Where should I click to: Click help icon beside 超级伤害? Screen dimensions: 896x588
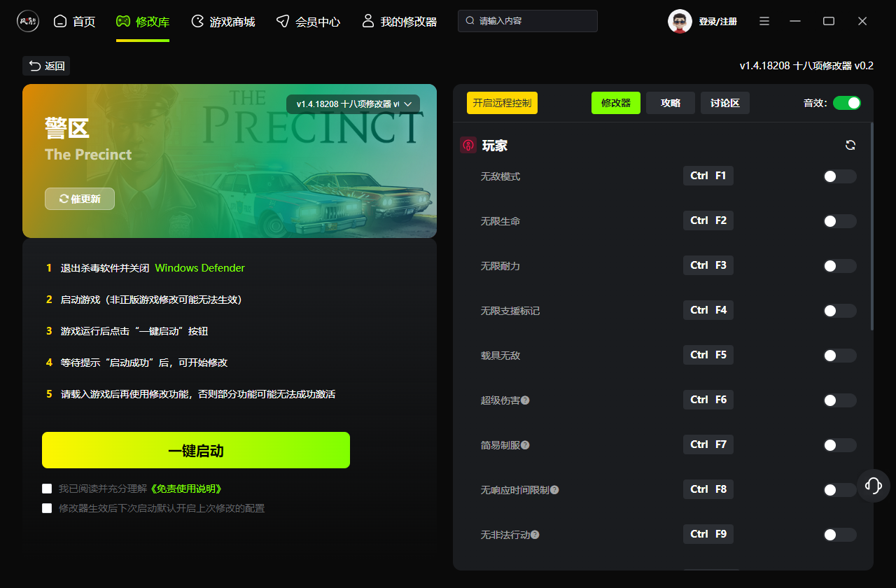click(525, 400)
